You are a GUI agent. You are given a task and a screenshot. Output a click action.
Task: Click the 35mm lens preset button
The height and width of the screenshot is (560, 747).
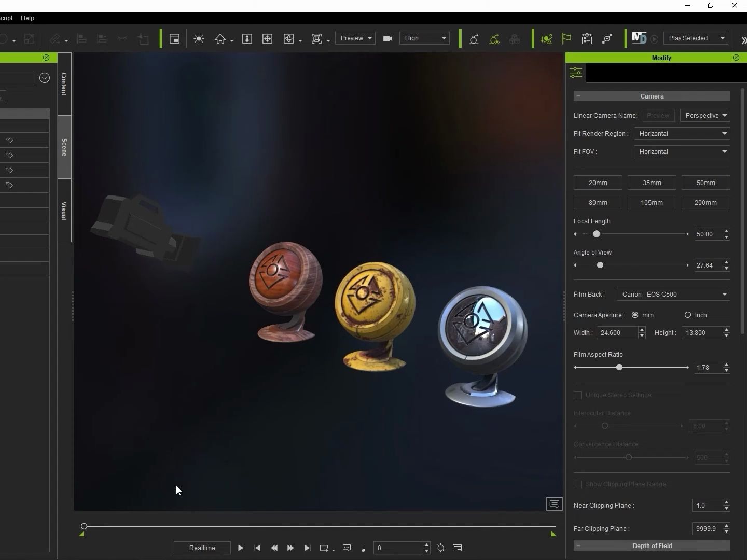[x=652, y=183]
